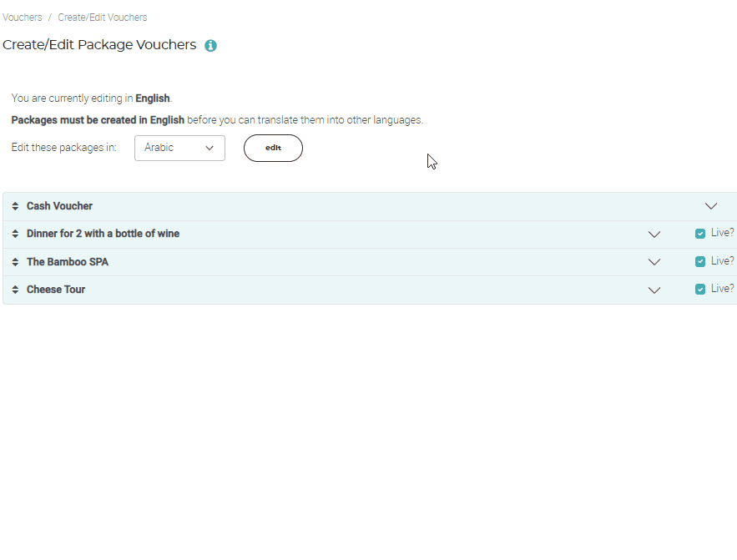Grab the Cash Voucher reorder handle
The height and width of the screenshot is (560, 737).
tap(15, 206)
